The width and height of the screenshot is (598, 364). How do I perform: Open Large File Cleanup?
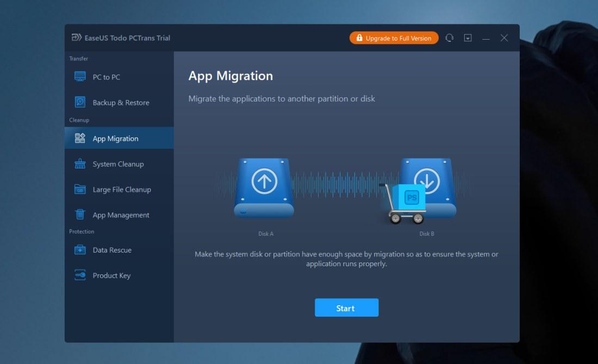(x=119, y=190)
